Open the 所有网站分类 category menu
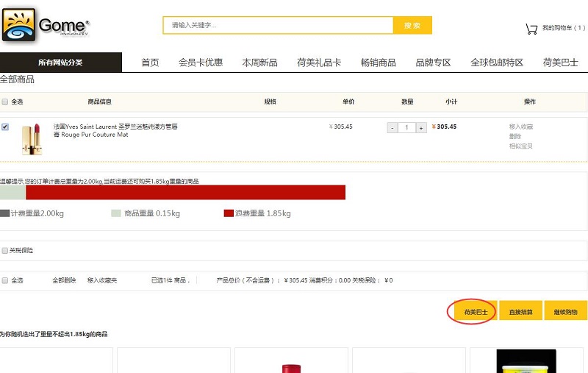This screenshot has height=373, width=588. (x=61, y=63)
